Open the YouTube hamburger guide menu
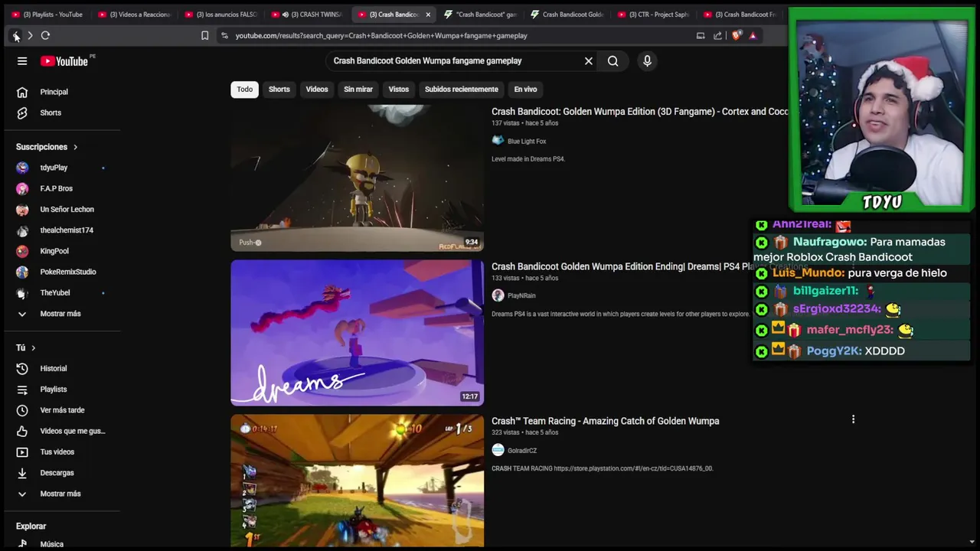 click(22, 61)
